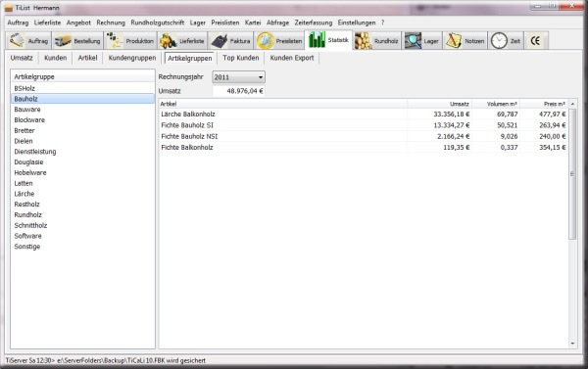
Task: Open the Zeit clock module
Action: 506,41
